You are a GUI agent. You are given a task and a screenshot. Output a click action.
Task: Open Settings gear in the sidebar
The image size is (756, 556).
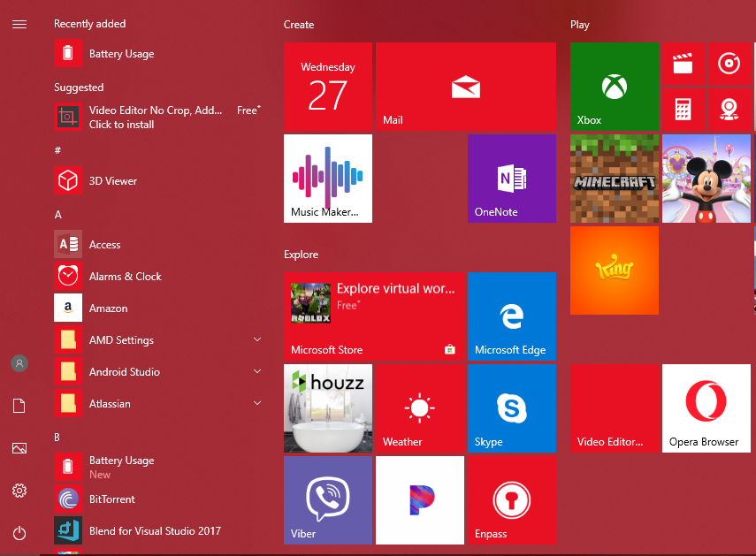click(x=19, y=491)
